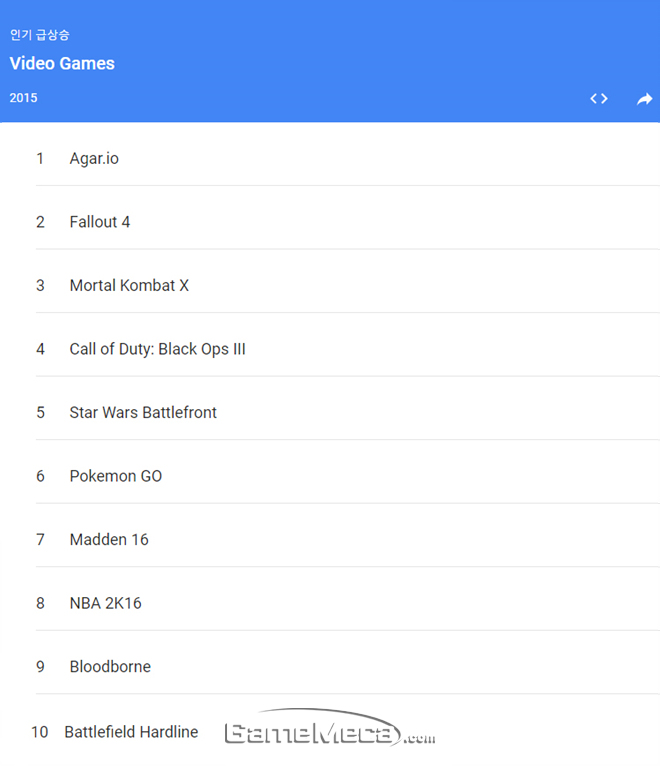Image resolution: width=660 pixels, height=766 pixels.
Task: Click the 2015 year label
Action: click(x=24, y=98)
